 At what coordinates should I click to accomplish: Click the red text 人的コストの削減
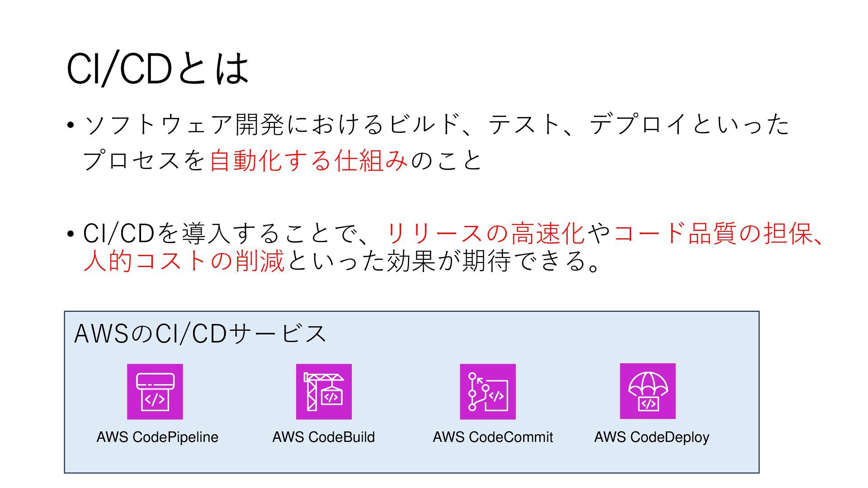point(184,261)
